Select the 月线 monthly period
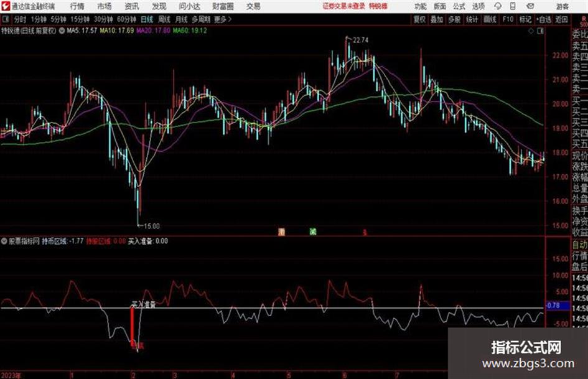Viewport: 588px width, 379px height. 182,19
